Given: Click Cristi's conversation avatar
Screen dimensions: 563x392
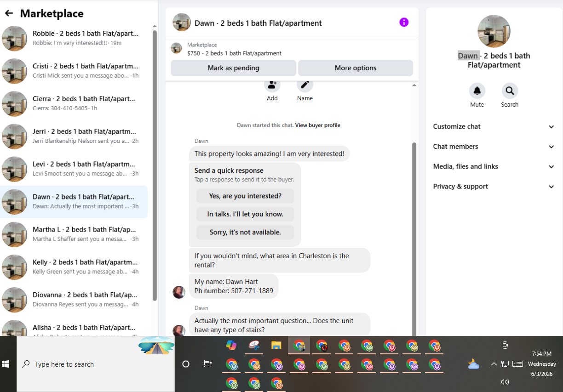Looking at the screenshot, I should pyautogui.click(x=14, y=71).
